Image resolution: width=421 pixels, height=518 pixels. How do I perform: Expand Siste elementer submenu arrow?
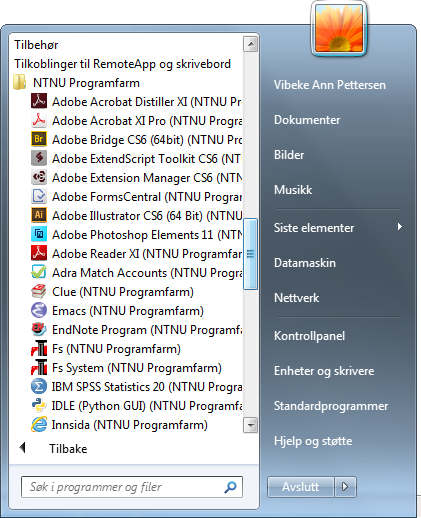pyautogui.click(x=400, y=227)
